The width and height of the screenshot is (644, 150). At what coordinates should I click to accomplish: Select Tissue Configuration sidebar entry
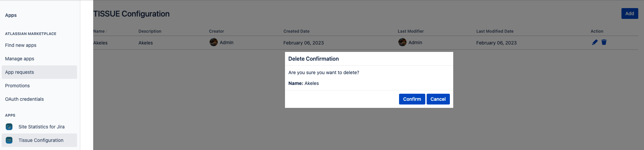click(x=39, y=140)
